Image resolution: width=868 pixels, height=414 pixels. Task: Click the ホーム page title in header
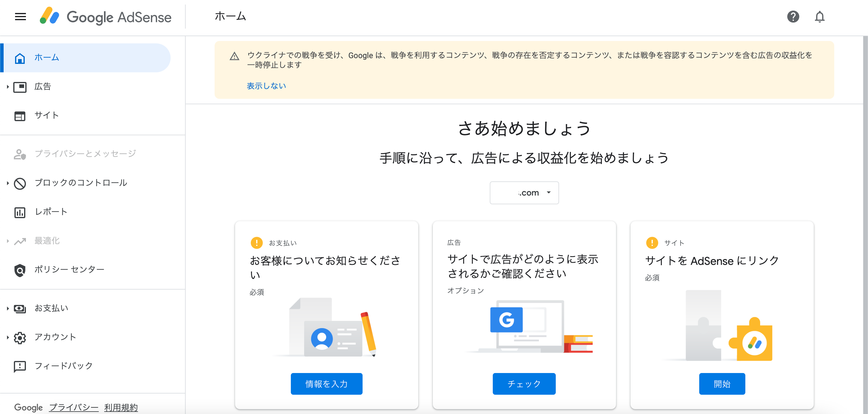point(231,16)
